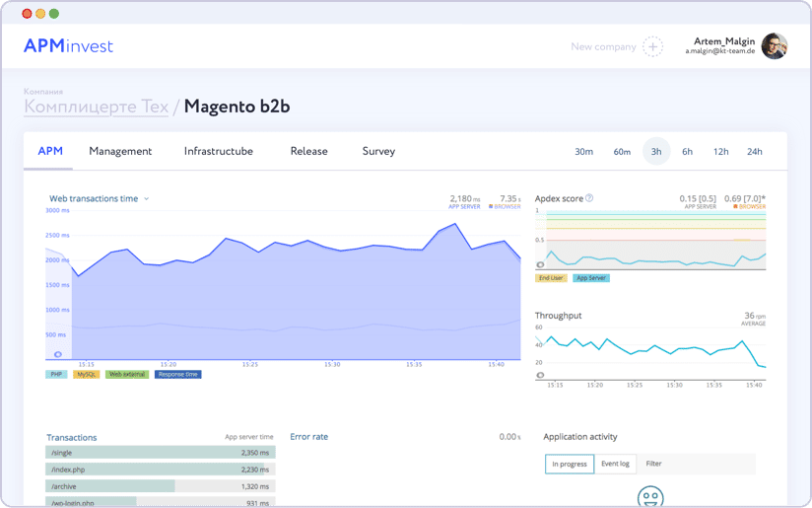The width and height of the screenshot is (812, 508).
Task: Toggle the MySQL legend series
Action: pyautogui.click(x=87, y=375)
